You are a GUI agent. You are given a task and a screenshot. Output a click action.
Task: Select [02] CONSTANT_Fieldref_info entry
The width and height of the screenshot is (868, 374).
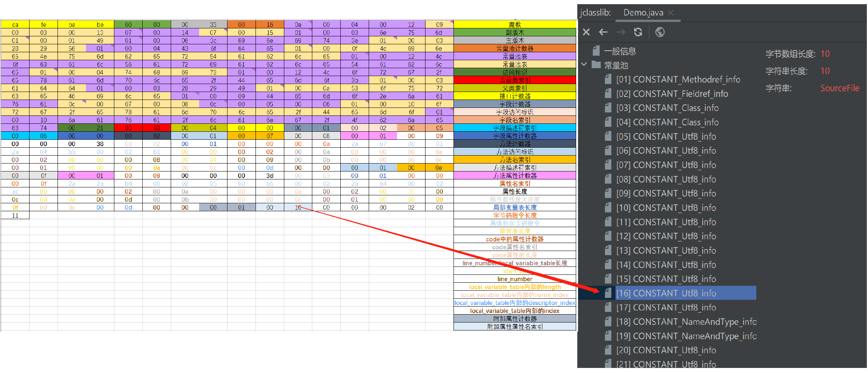[x=672, y=94]
